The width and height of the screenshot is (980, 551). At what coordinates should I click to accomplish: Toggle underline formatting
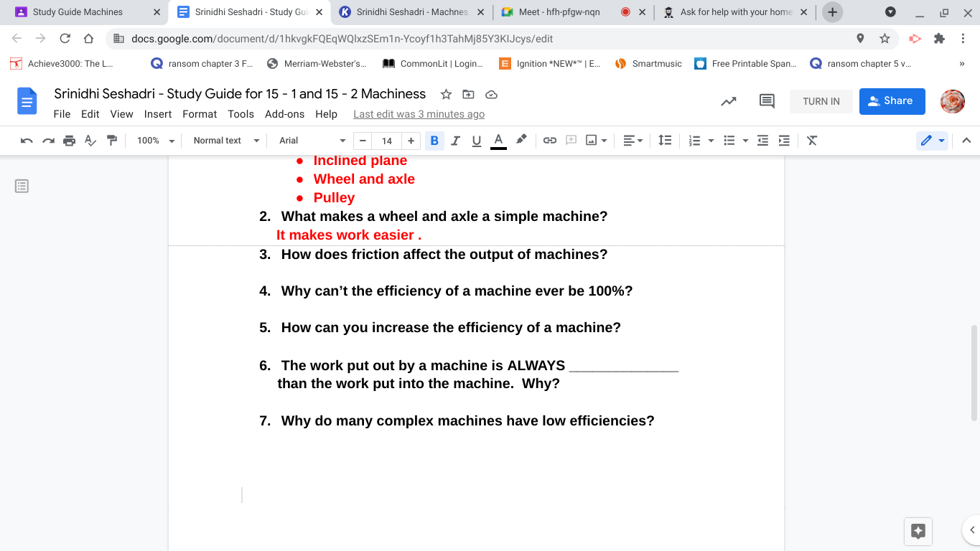476,141
